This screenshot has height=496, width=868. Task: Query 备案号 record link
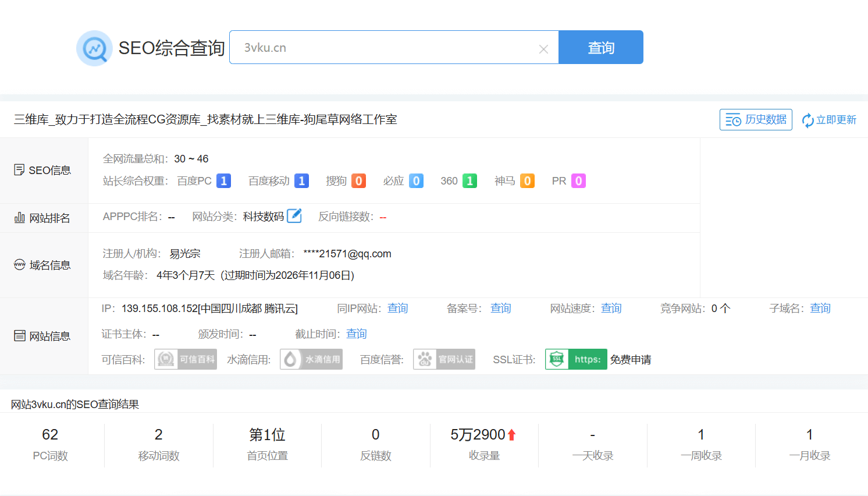click(500, 308)
